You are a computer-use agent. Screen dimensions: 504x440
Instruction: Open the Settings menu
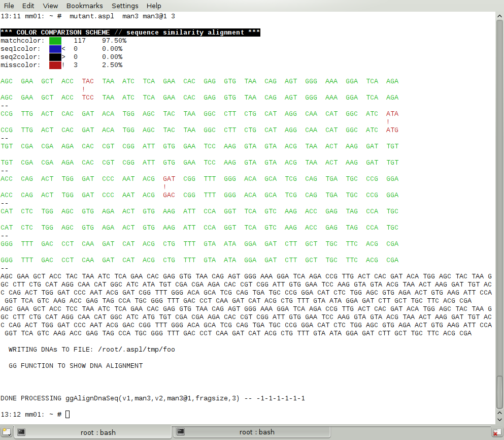click(124, 6)
